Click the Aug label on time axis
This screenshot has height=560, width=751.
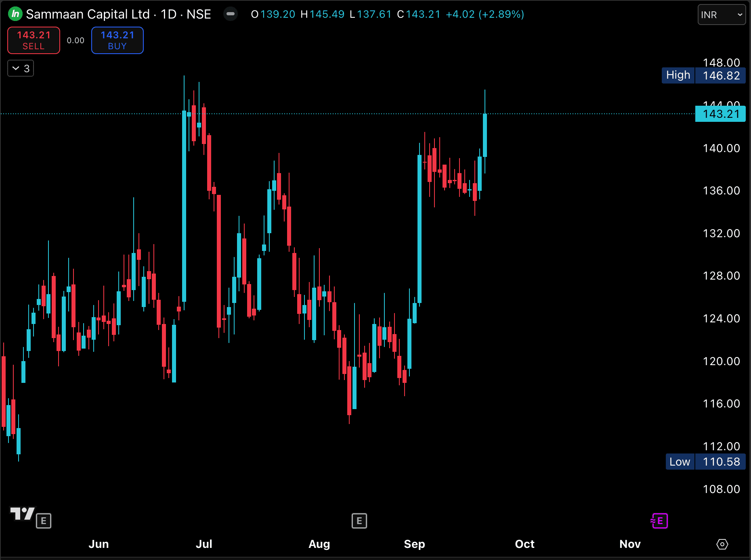(319, 544)
